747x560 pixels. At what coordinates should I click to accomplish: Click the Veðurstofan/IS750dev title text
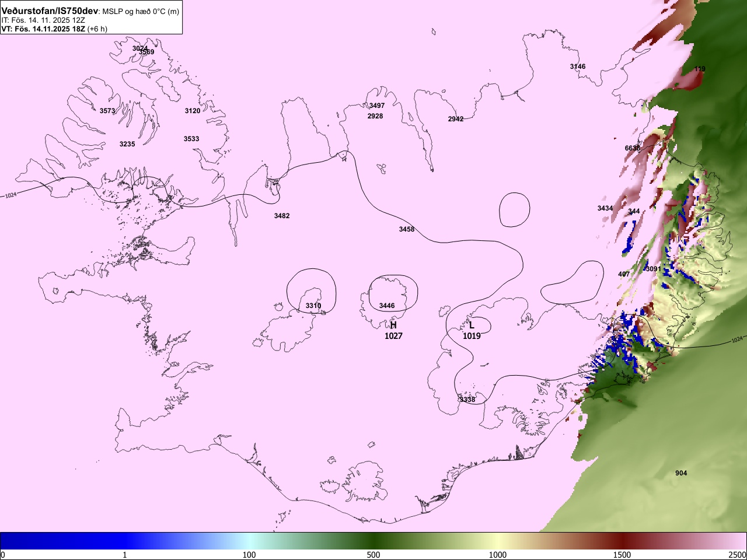tap(50, 11)
